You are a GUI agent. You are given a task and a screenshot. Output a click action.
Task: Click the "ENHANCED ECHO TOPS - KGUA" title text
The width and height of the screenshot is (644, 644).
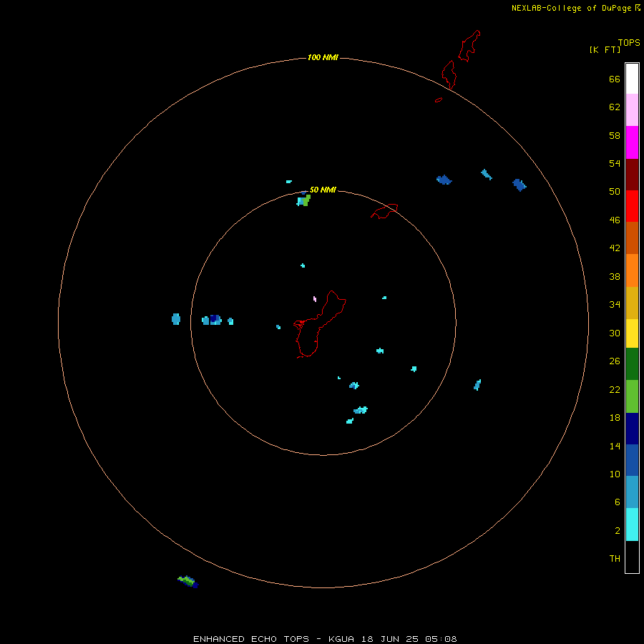pos(273,639)
